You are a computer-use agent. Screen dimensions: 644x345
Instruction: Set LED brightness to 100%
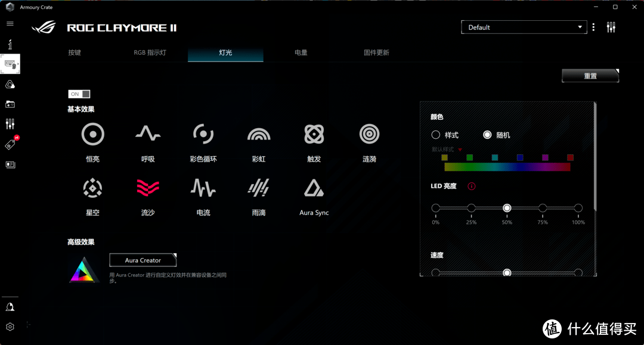(578, 208)
